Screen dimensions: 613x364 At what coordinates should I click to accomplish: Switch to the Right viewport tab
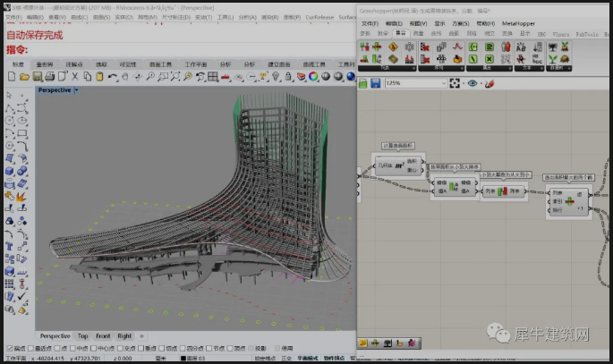click(x=124, y=336)
